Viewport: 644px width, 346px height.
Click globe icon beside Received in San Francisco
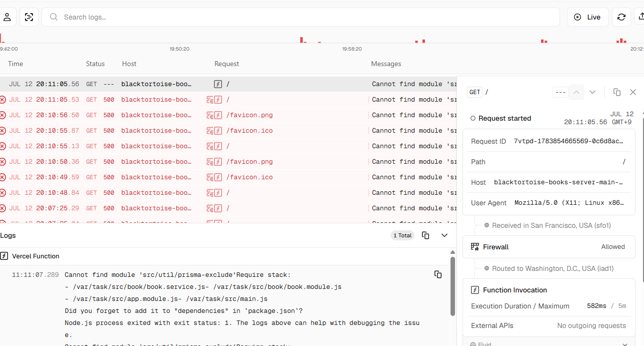(486, 225)
